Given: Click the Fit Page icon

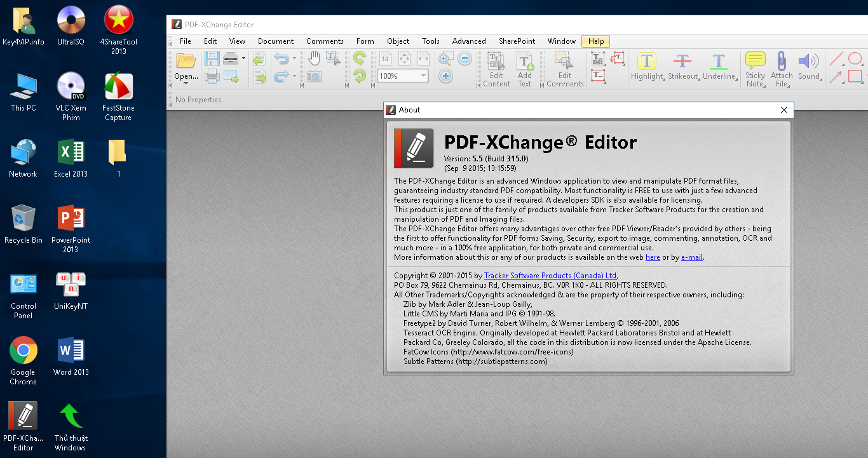Looking at the screenshot, I should click(x=404, y=59).
